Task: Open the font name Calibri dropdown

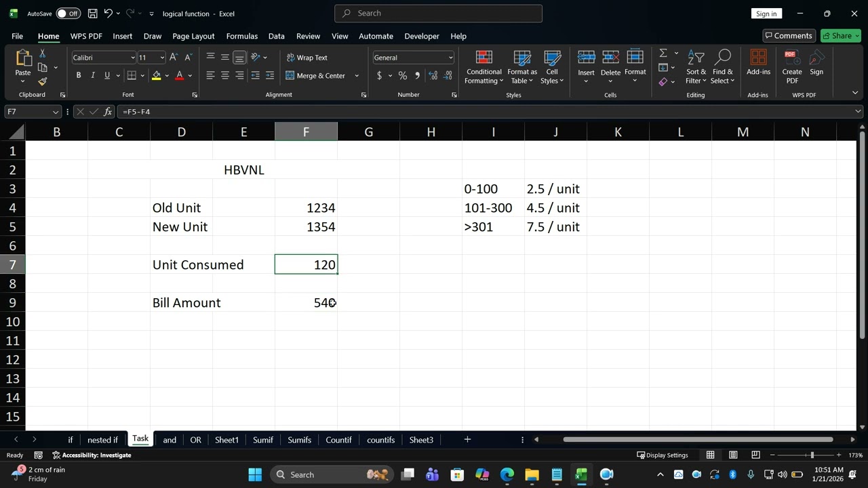Action: 133,58
